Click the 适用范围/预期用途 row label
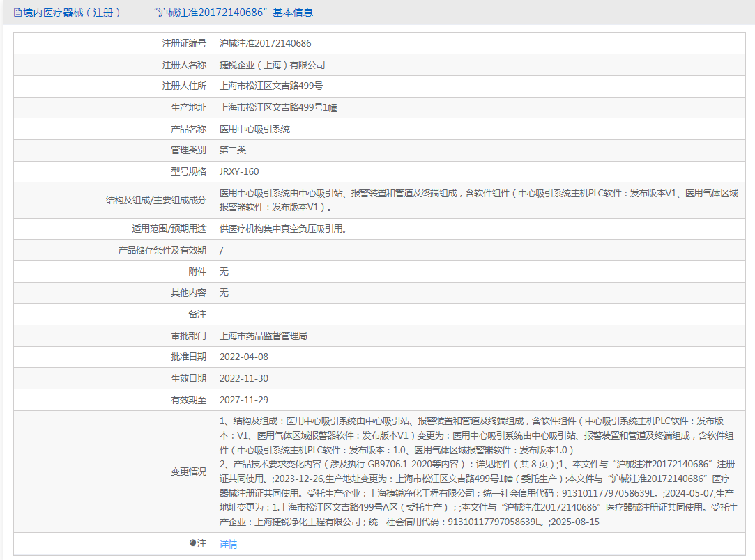The image size is (755, 560). pyautogui.click(x=169, y=228)
